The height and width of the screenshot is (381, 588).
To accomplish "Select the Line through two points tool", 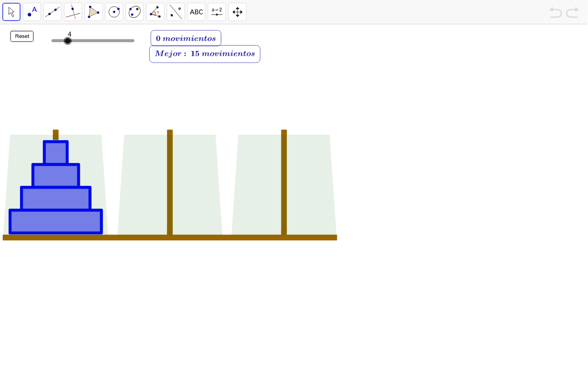I will pos(52,12).
